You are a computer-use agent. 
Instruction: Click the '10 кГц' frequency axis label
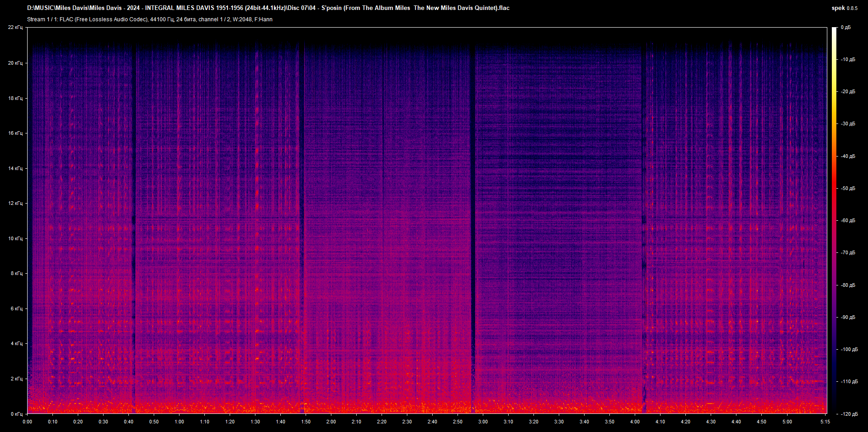15,238
